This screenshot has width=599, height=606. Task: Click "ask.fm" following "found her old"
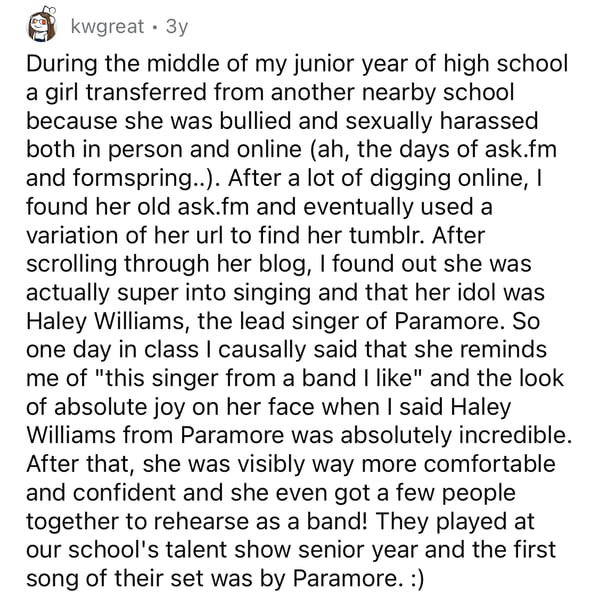click(x=213, y=206)
